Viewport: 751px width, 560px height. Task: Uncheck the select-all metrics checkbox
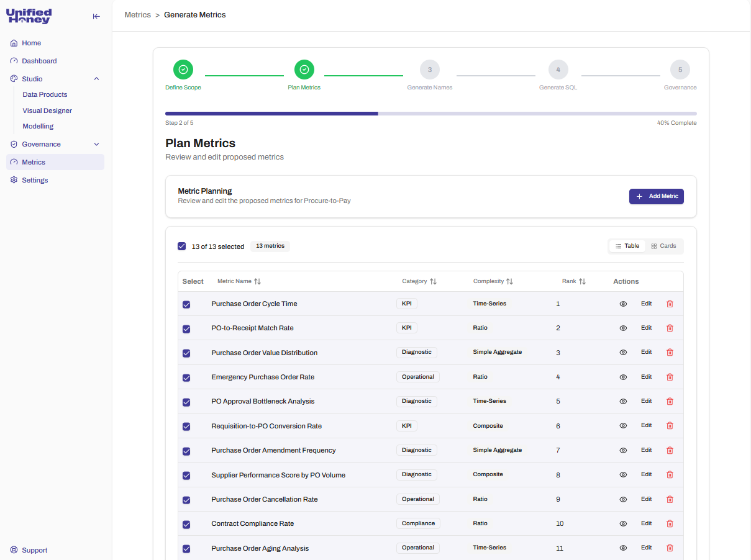pyautogui.click(x=181, y=246)
